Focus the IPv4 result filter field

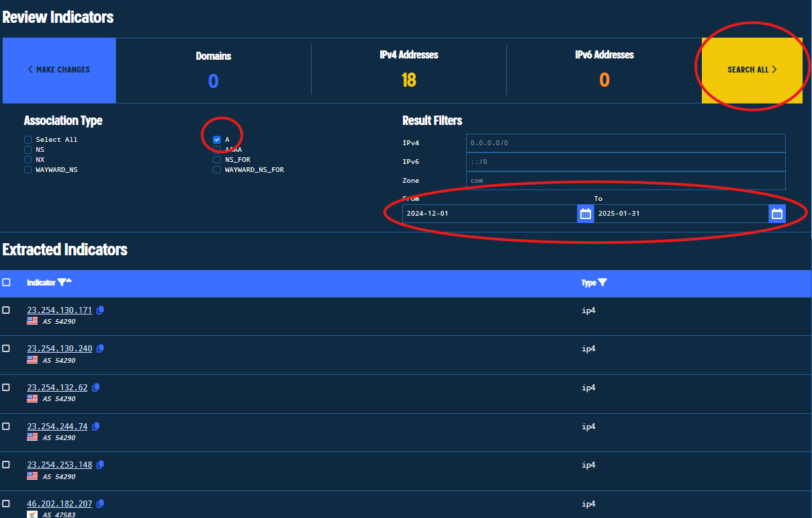625,143
